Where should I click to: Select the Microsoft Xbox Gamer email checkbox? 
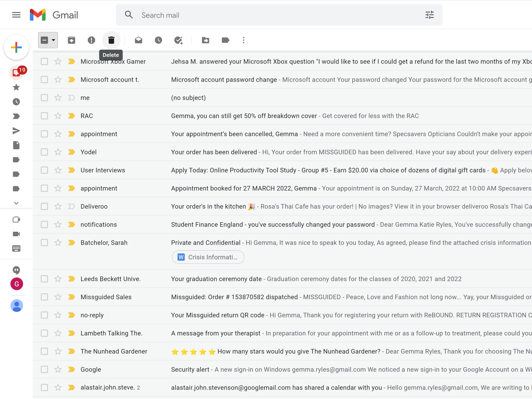point(44,62)
